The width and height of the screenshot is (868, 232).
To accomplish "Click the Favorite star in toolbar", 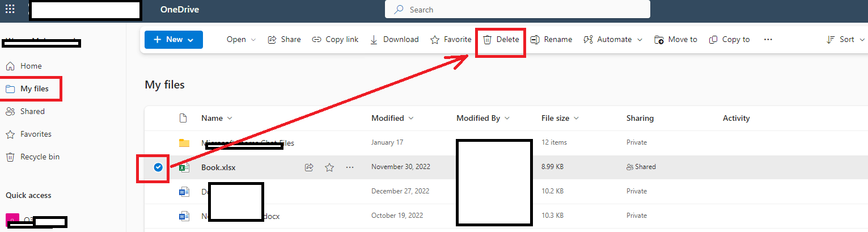I will (x=435, y=39).
